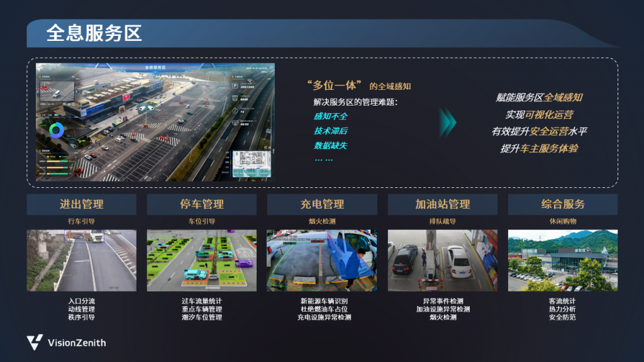Click the highway entrance 行车引导 photo
Screen dimensions: 644x362
tap(81, 260)
